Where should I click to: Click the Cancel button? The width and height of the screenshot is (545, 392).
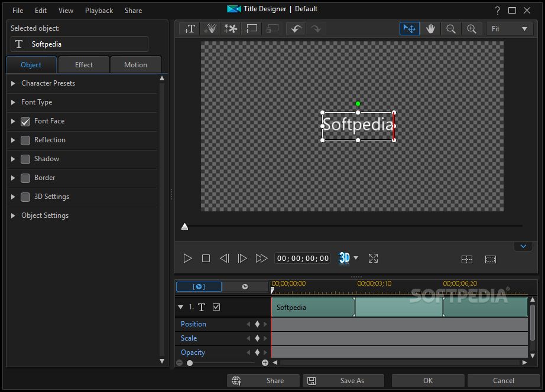503,381
